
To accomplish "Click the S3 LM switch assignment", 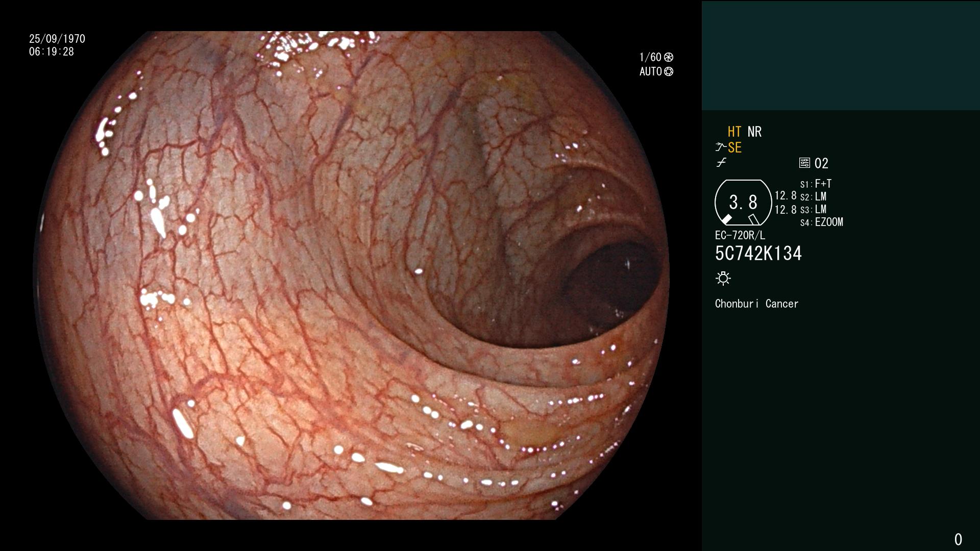I will [813, 209].
